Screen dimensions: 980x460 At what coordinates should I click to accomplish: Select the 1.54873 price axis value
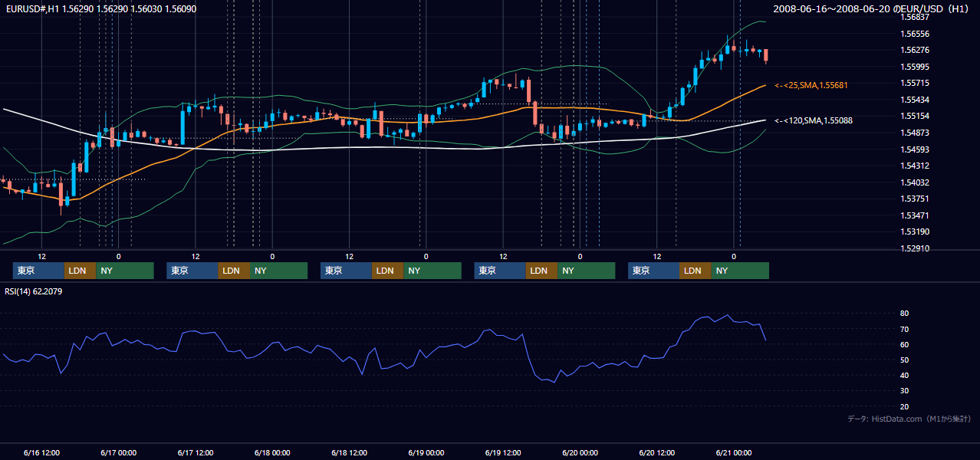[915, 133]
